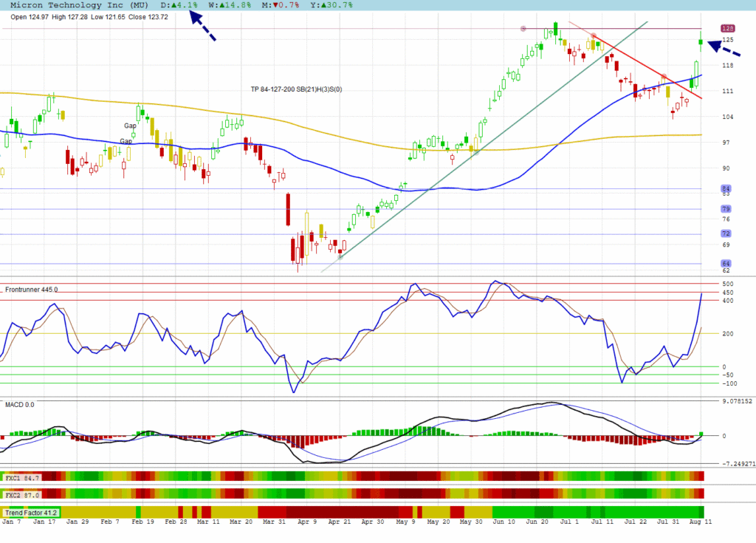This screenshot has height=543, width=756.
Task: Click the 111 price axis label
Action: click(x=727, y=91)
